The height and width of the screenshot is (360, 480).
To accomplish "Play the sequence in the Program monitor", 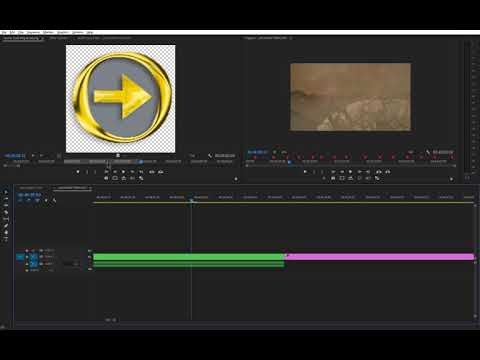I will pos(350,172).
